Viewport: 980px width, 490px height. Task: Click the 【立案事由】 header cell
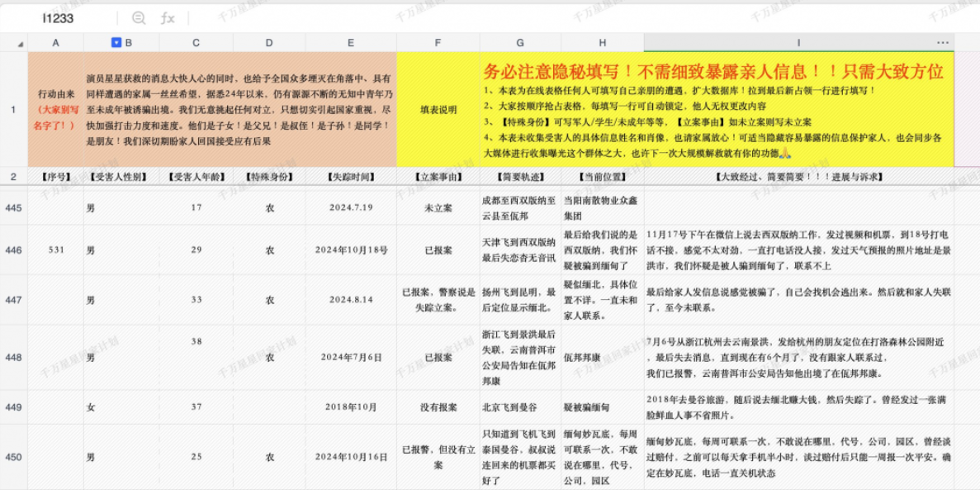pyautogui.click(x=438, y=177)
